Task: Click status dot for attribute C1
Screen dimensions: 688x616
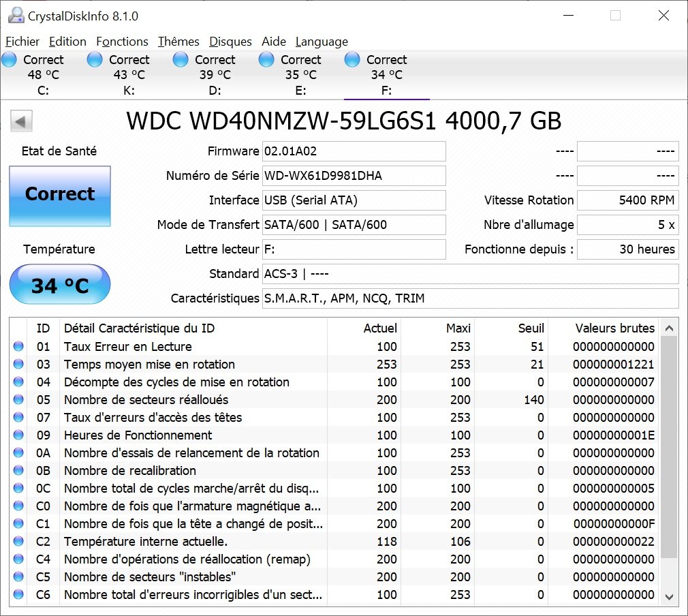Action: tap(18, 523)
